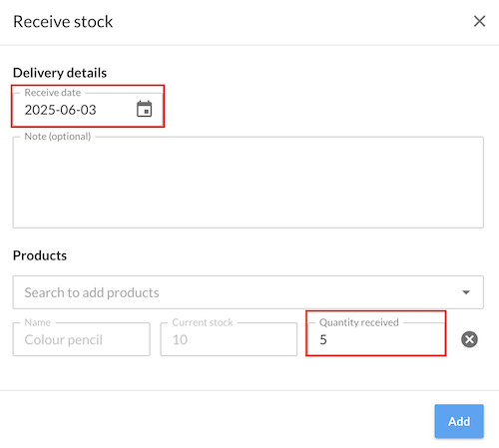The width and height of the screenshot is (499, 448).
Task: Click the Products section heading
Action: 40,255
